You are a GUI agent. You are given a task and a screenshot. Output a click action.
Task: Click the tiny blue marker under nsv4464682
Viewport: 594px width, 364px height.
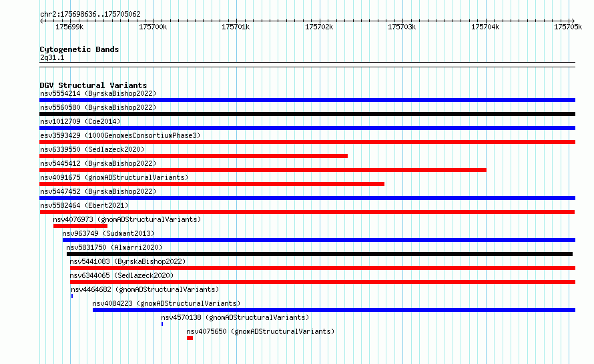(x=72, y=296)
